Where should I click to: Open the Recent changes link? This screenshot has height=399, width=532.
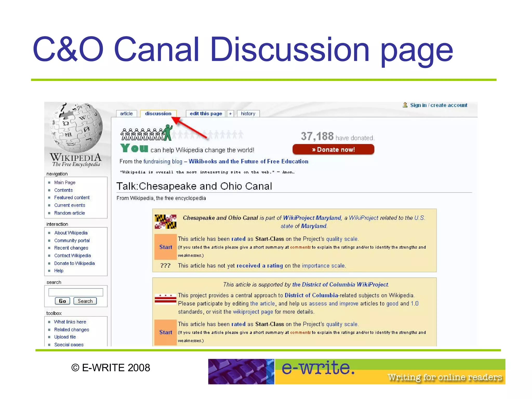click(x=71, y=248)
